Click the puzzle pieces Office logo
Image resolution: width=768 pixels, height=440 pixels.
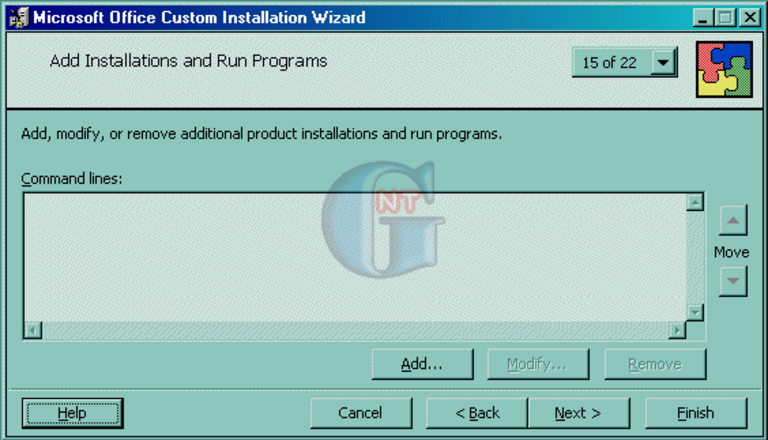point(724,69)
